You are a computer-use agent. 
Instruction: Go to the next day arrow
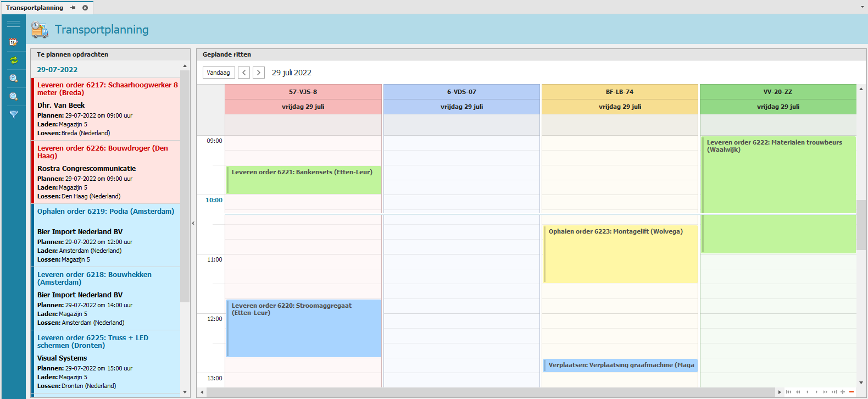tap(259, 73)
